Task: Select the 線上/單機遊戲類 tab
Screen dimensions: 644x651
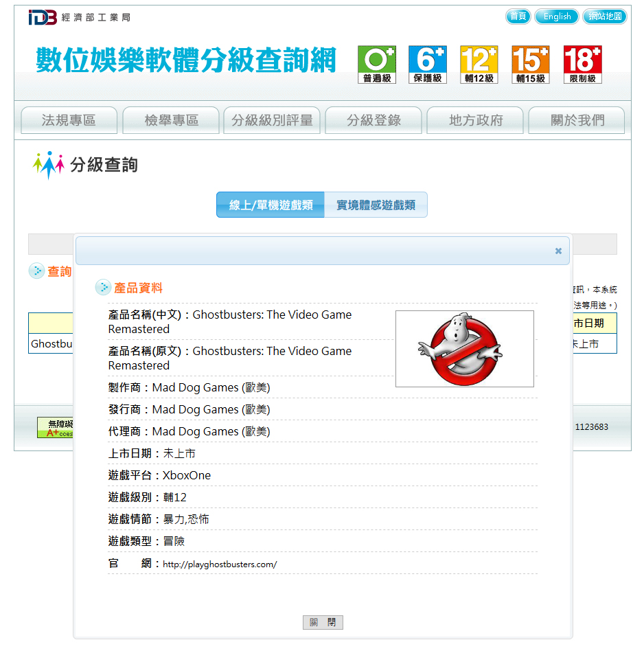Action: pyautogui.click(x=271, y=205)
